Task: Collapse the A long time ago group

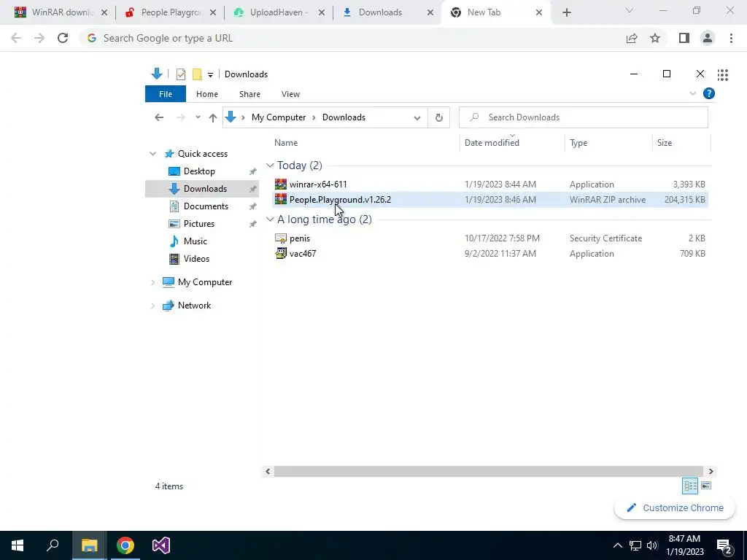Action: tap(270, 219)
